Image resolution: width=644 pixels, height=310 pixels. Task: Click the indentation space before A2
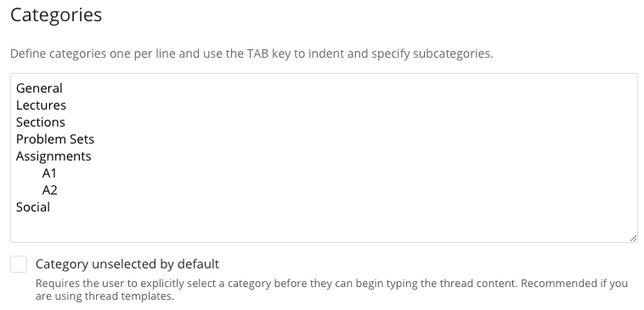29,190
